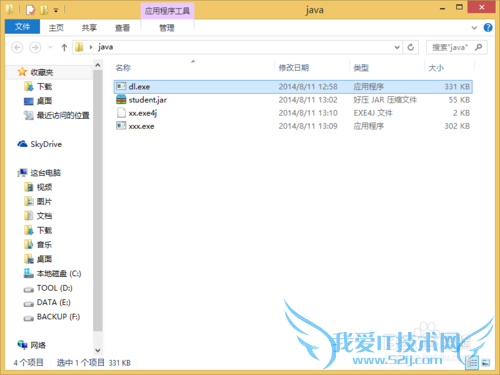The width and height of the screenshot is (500, 375).
Task: Select the student.jar file
Action: [293, 100]
